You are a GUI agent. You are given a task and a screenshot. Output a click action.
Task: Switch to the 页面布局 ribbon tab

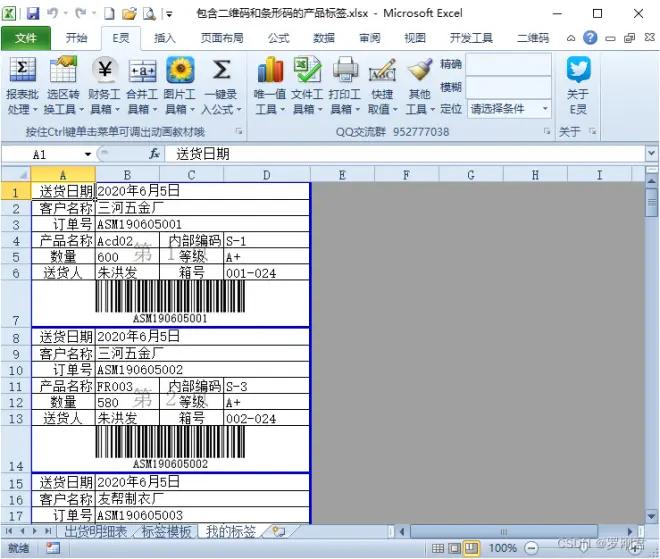(222, 38)
